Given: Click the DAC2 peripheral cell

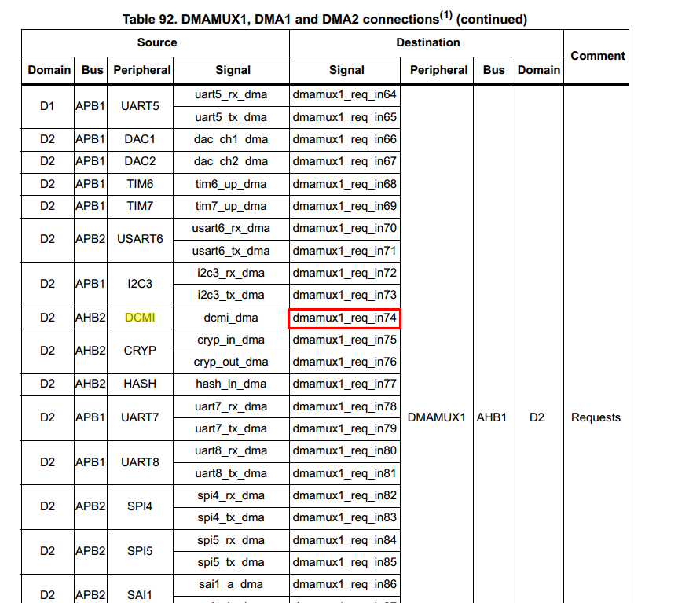Looking at the screenshot, I should [x=140, y=161].
